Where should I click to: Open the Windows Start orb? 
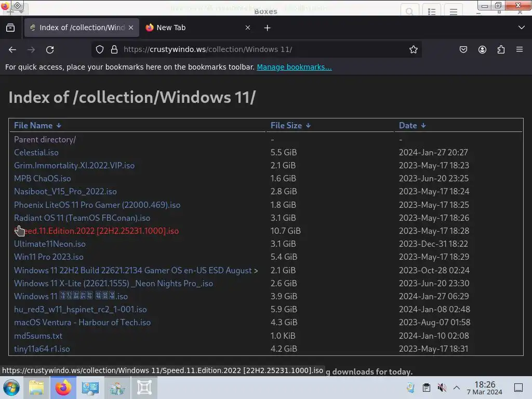click(11, 388)
